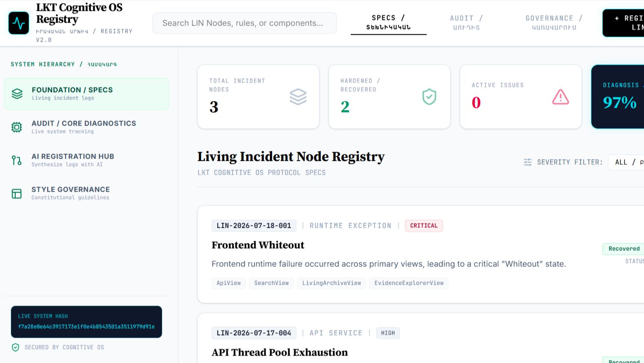This screenshot has width=644, height=363.
Task: Open the API Thread Pool Exhaustion title
Action: click(x=280, y=353)
